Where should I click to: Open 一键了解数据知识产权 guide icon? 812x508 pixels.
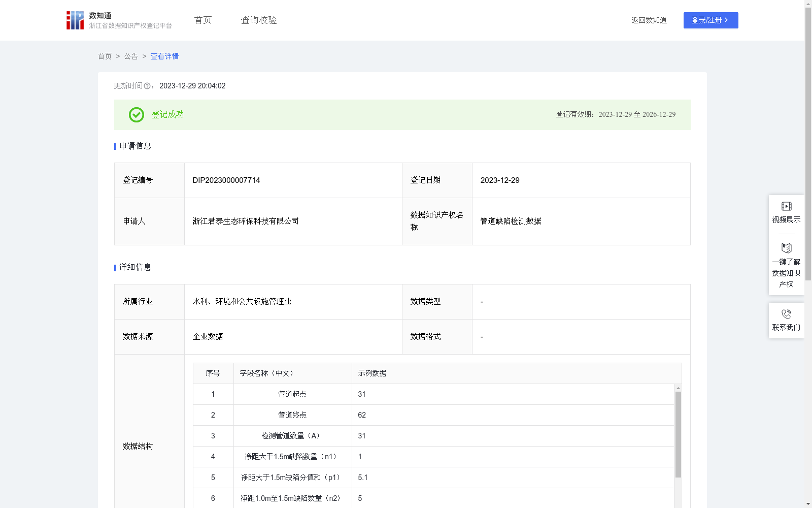click(786, 248)
